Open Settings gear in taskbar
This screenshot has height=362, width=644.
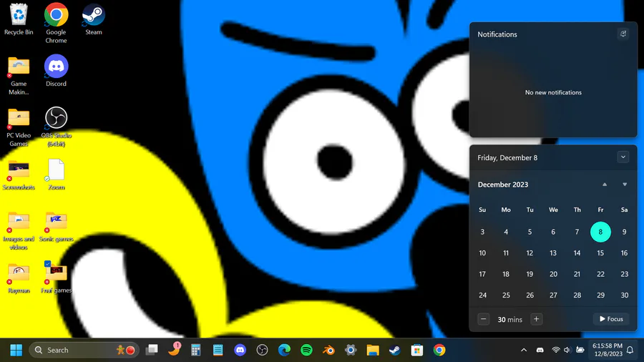click(351, 350)
